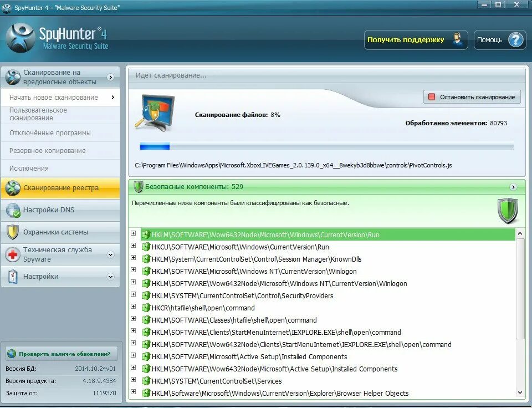Click the arrow next to 'Сканирование на вредоносные объекты'
Screen dimensions: 532x408
point(111,77)
